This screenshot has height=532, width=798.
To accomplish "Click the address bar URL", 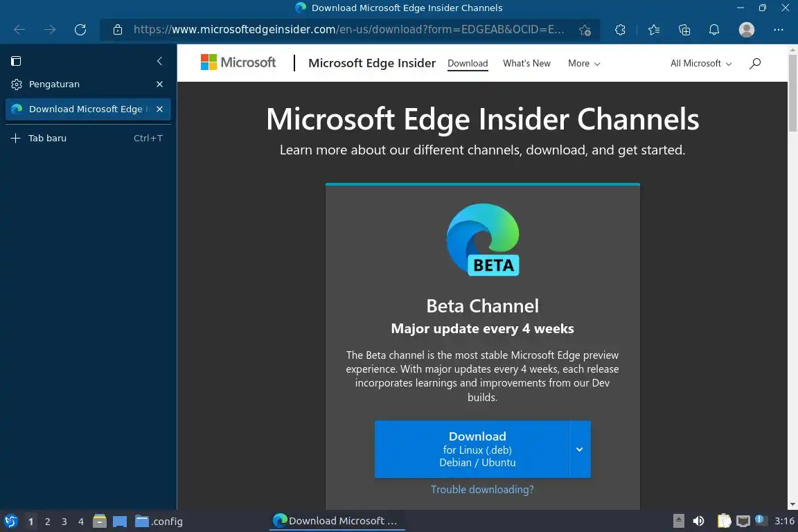I will 348,30.
